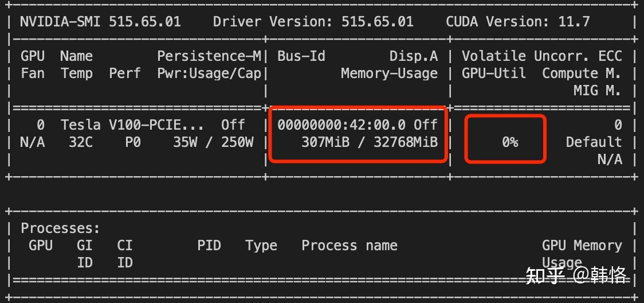This screenshot has width=644, height=303.
Task: Click the memory usage 307MiB / 32768MiB
Action: click(370, 142)
